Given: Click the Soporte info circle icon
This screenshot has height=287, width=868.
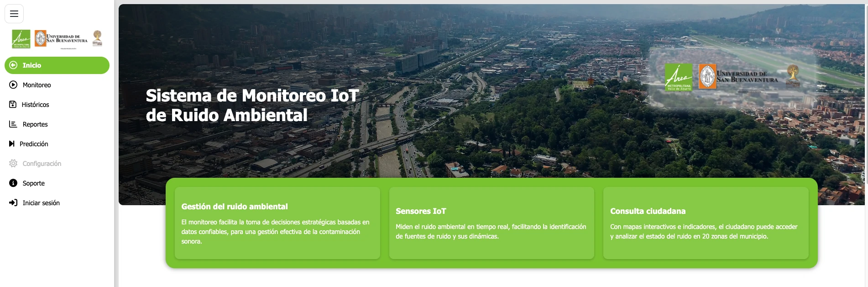Looking at the screenshot, I should coord(13,183).
